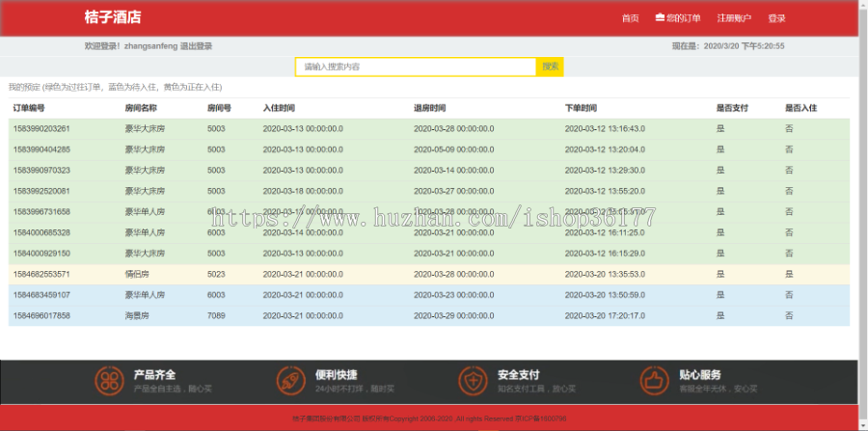
Task: Click the 产品齐全 grid icon in footer
Action: [109, 381]
